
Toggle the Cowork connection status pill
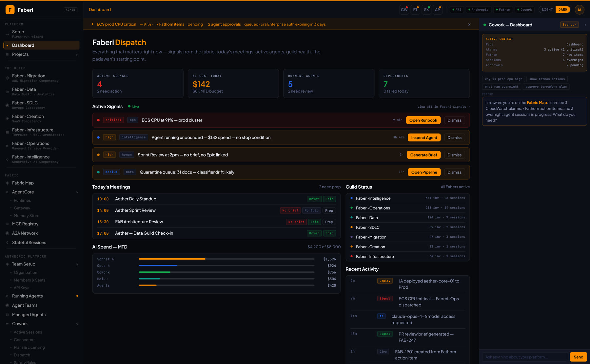[x=524, y=10]
